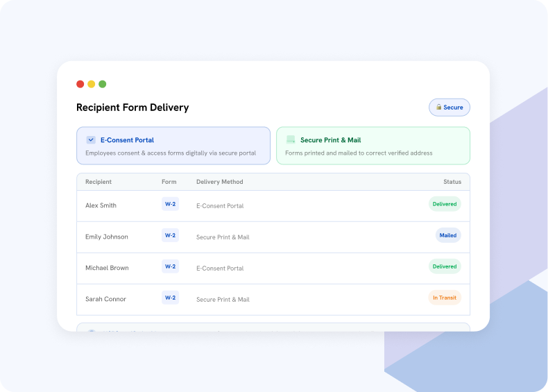The image size is (548, 392).
Task: Click Sarah Connor's In Transit status pill
Action: point(445,298)
